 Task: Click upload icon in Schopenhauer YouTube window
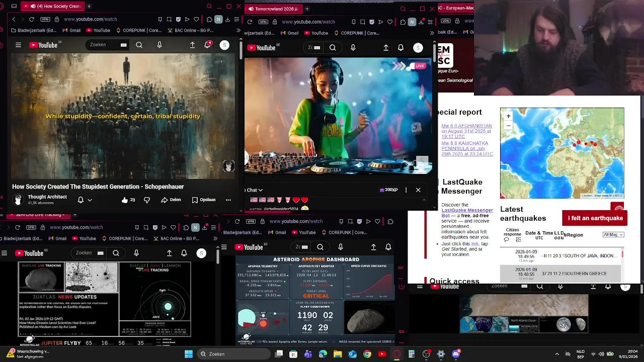(x=192, y=45)
